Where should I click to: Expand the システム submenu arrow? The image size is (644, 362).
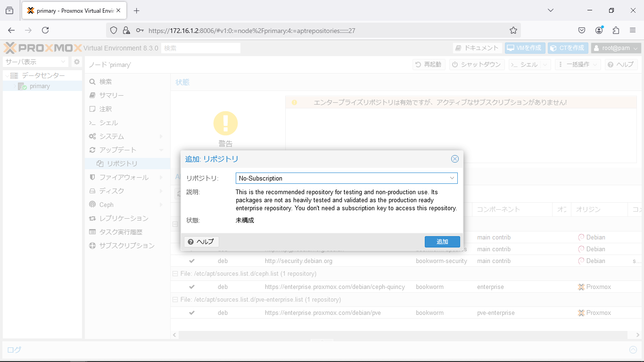pos(161,136)
